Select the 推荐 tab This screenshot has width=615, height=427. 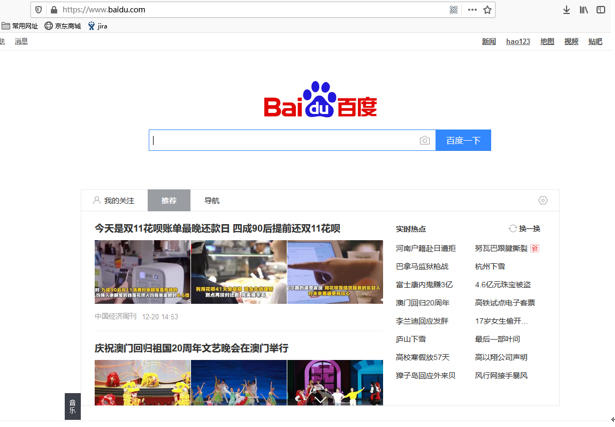tap(169, 200)
